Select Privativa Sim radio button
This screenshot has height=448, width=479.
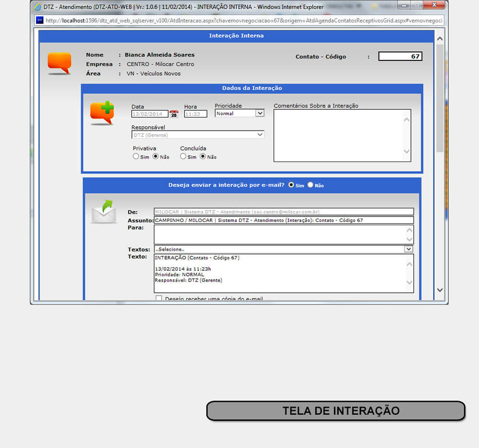[136, 157]
